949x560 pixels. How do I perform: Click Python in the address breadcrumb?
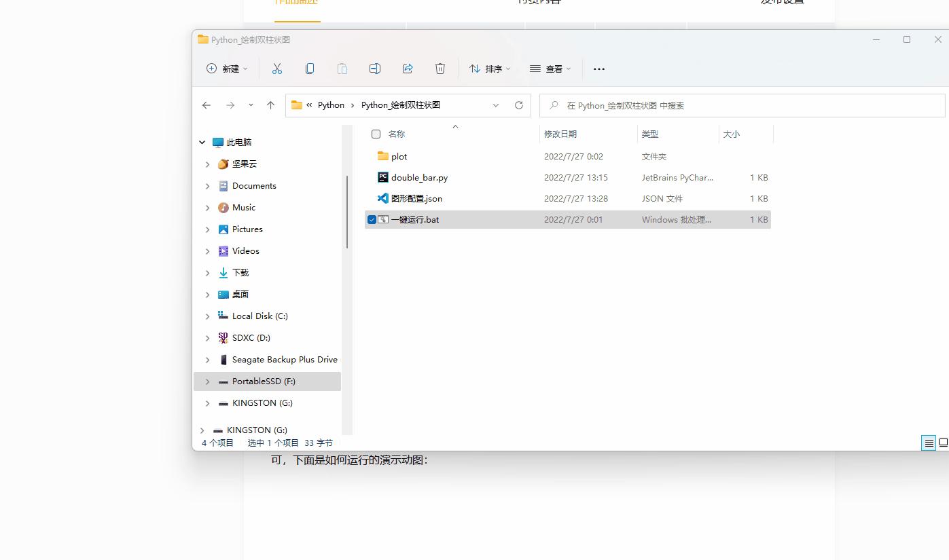pos(331,105)
